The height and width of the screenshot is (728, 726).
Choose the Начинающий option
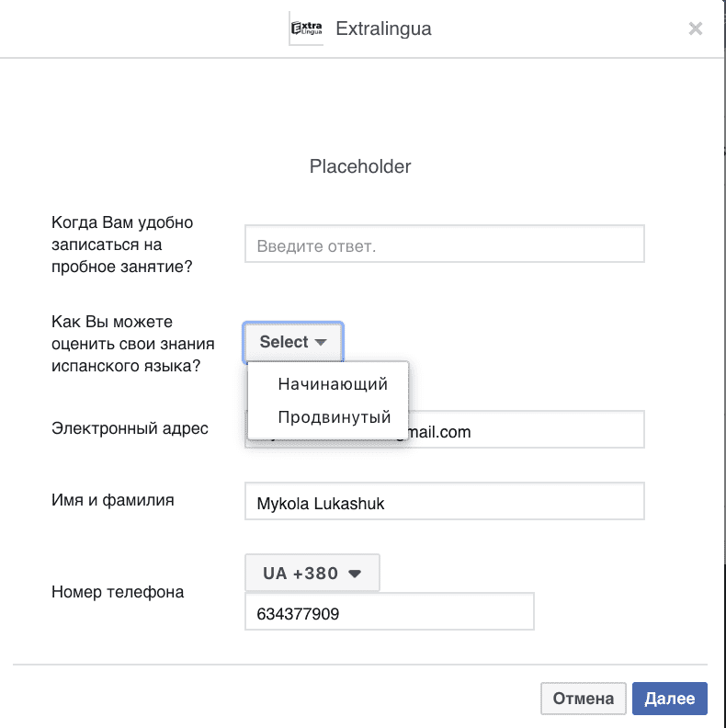[333, 384]
